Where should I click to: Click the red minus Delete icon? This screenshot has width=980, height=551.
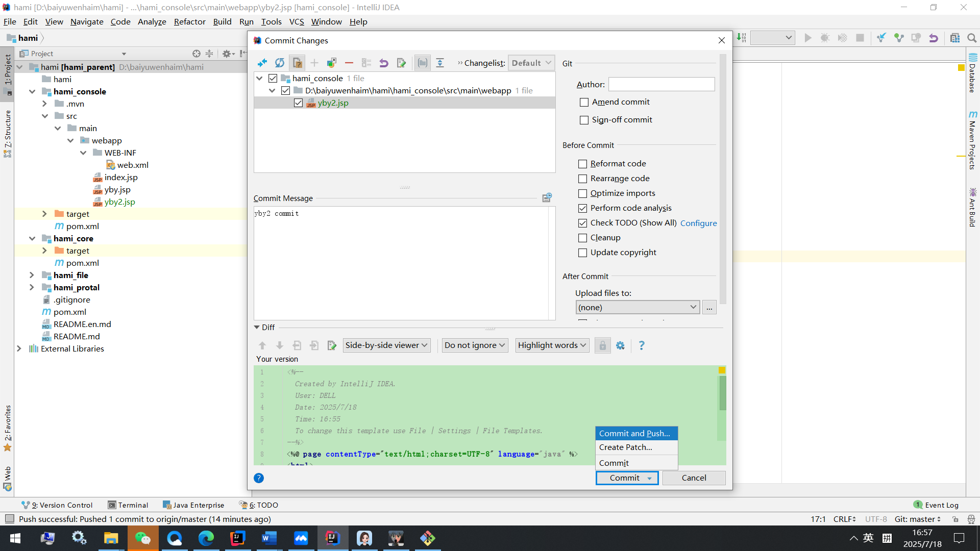point(349,63)
